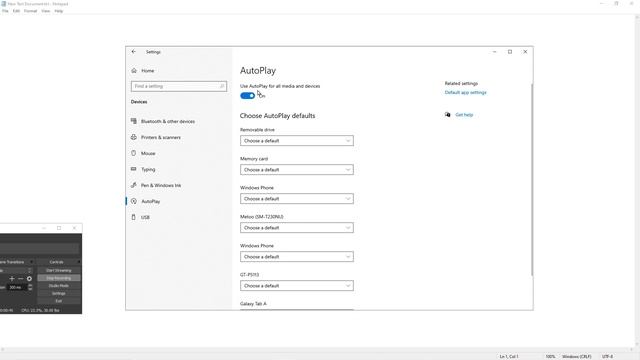Open the OBS scene transition type dropdown
This screenshot has height=360, width=640.
[x=16, y=271]
